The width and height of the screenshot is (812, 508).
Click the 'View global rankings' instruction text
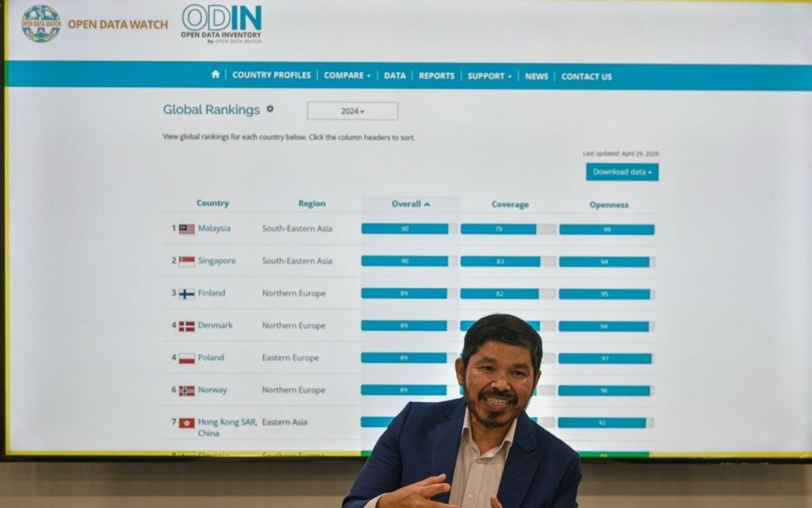coord(288,137)
